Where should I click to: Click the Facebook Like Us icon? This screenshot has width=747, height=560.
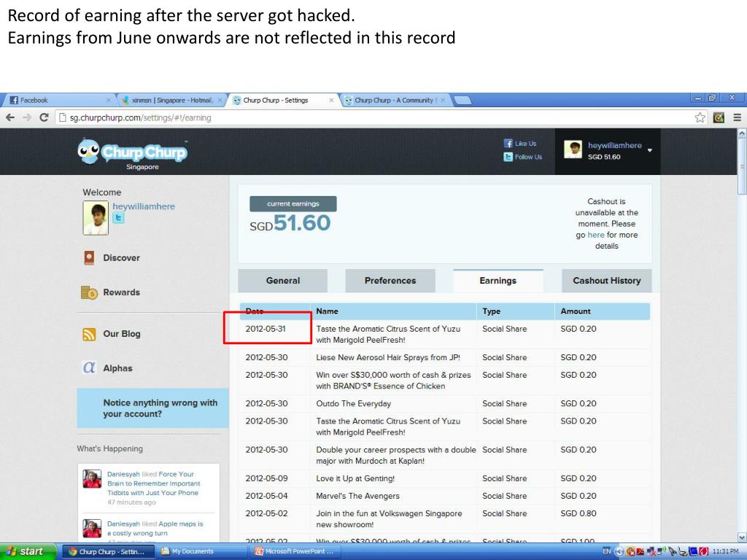tap(508, 144)
